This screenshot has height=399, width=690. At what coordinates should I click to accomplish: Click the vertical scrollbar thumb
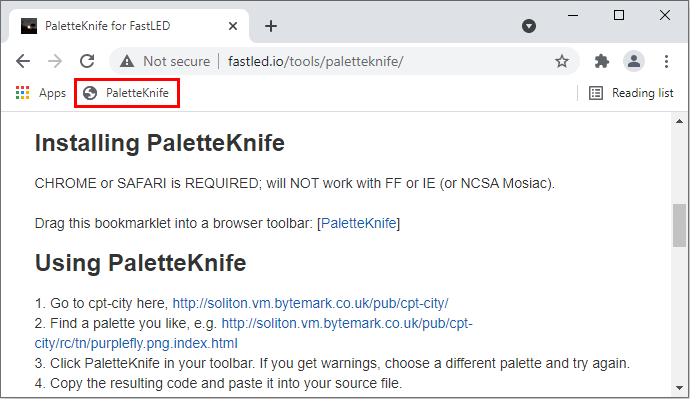tap(679, 226)
